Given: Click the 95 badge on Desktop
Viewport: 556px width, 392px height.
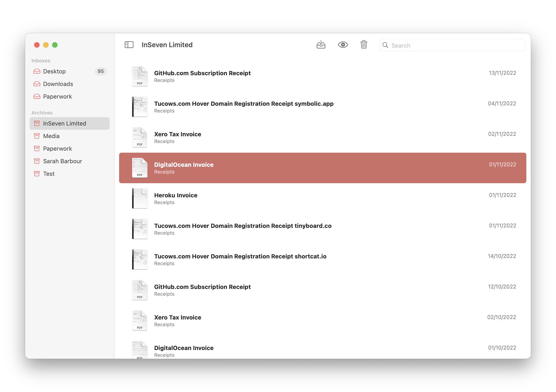Looking at the screenshot, I should point(101,71).
